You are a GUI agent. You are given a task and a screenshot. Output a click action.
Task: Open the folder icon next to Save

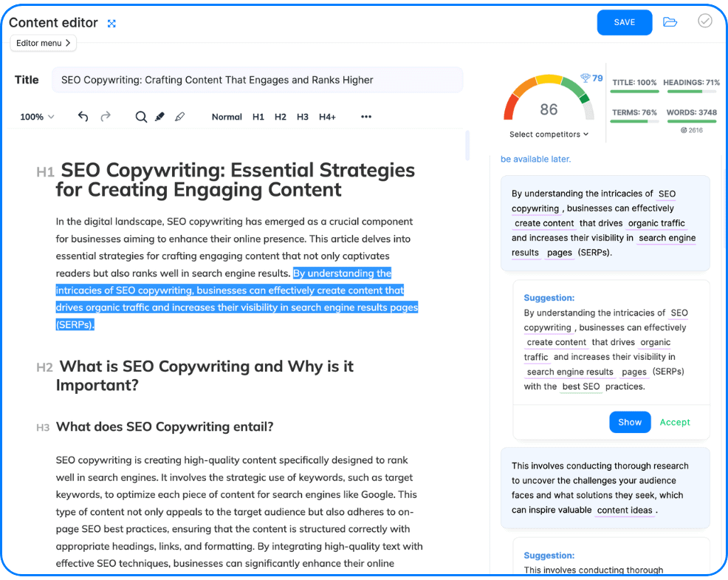pyautogui.click(x=670, y=22)
